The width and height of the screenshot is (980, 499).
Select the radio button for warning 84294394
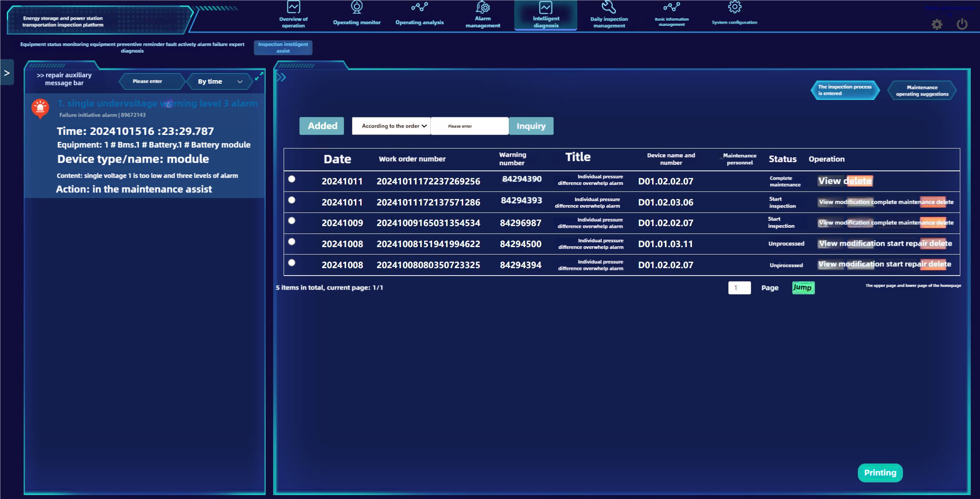(292, 263)
